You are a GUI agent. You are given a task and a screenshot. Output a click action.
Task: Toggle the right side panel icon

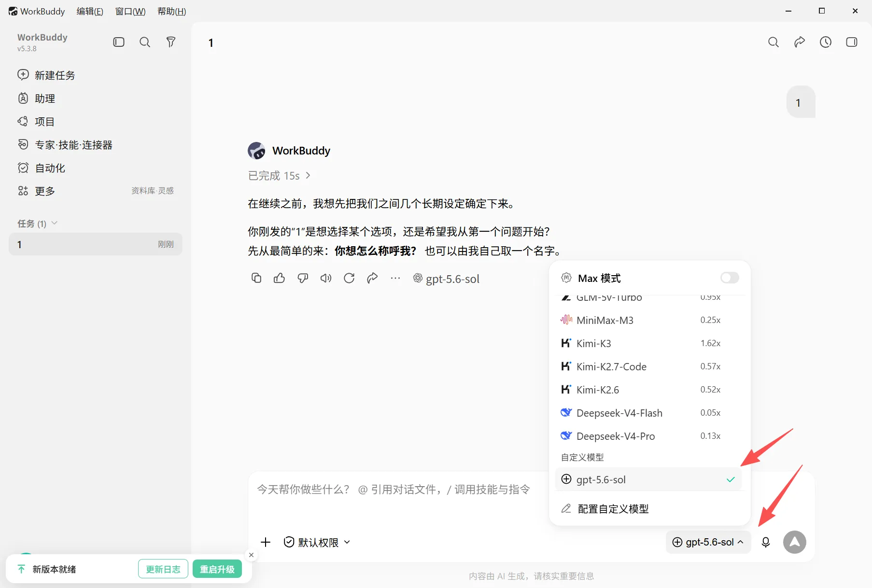(x=852, y=42)
